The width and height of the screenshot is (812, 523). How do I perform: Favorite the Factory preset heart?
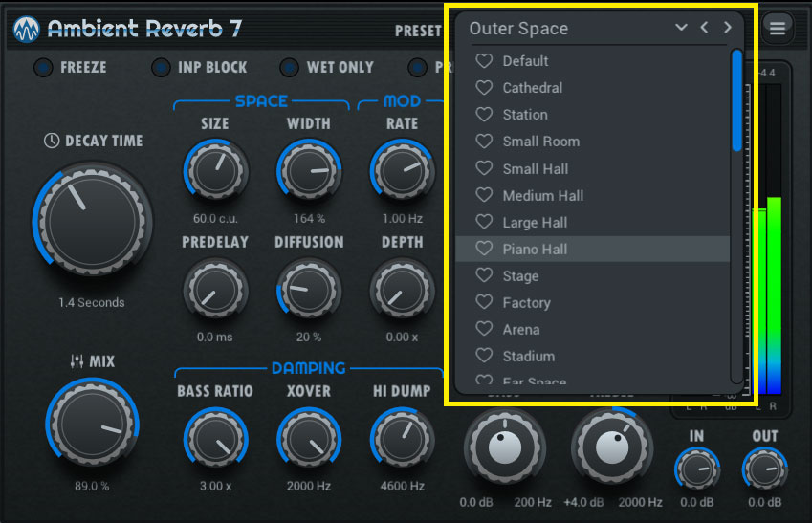[x=484, y=302]
